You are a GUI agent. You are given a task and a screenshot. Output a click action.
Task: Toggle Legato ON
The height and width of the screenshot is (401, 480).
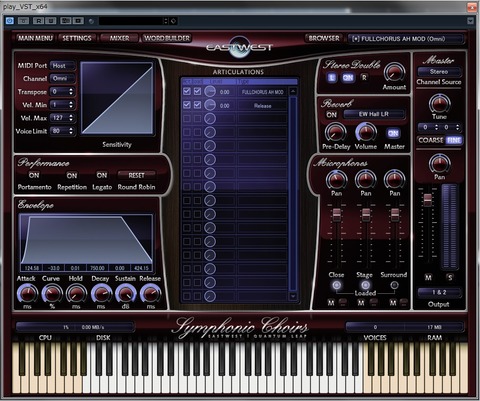pos(102,175)
